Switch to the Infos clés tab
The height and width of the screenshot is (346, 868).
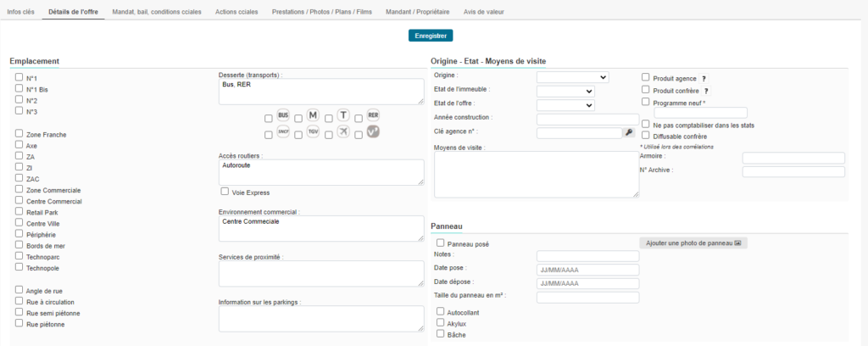(x=20, y=13)
